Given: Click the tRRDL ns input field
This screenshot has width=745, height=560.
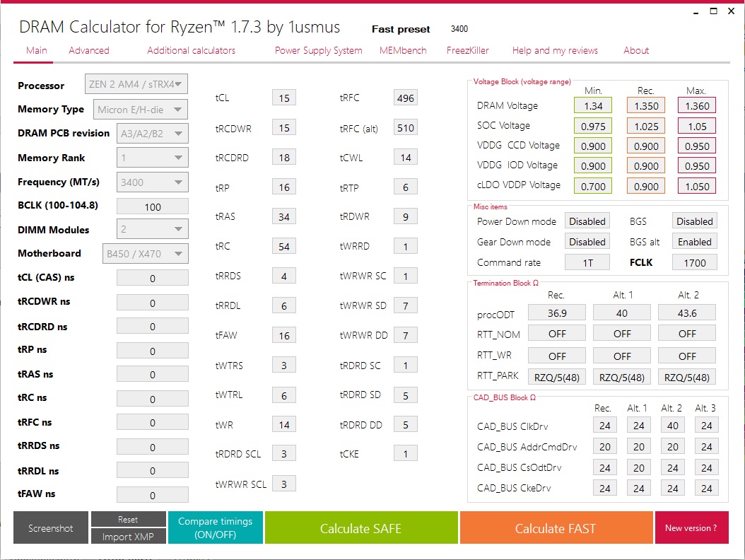Looking at the screenshot, I should [152, 471].
